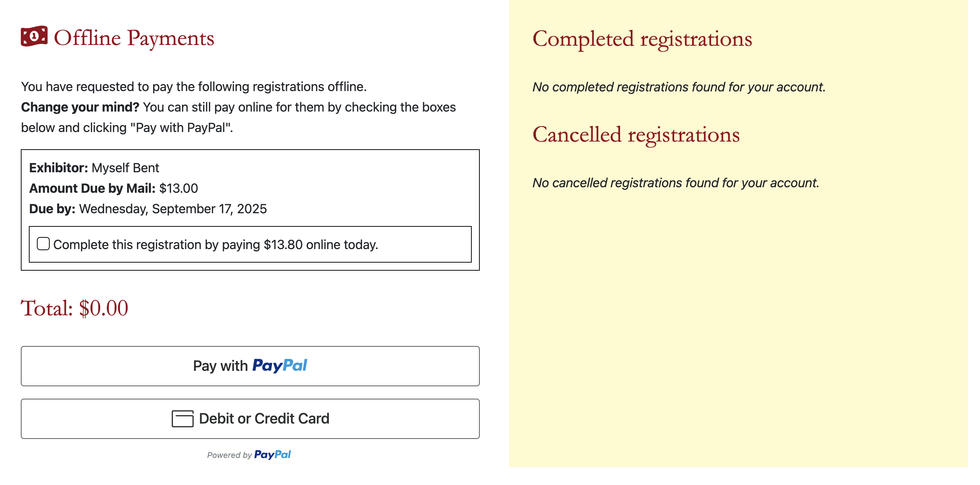Click the money bill icon beside Offline Payments
Screen dimensions: 980x485
point(34,37)
